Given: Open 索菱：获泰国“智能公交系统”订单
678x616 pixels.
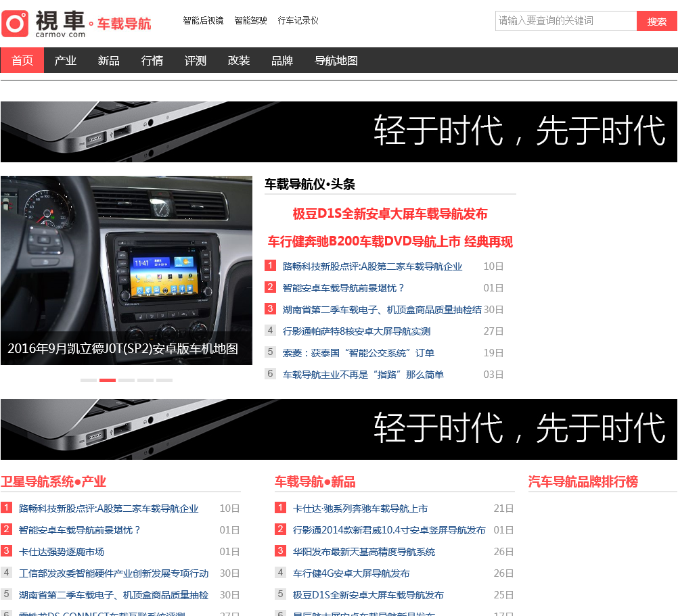Looking at the screenshot, I should click(x=359, y=353).
